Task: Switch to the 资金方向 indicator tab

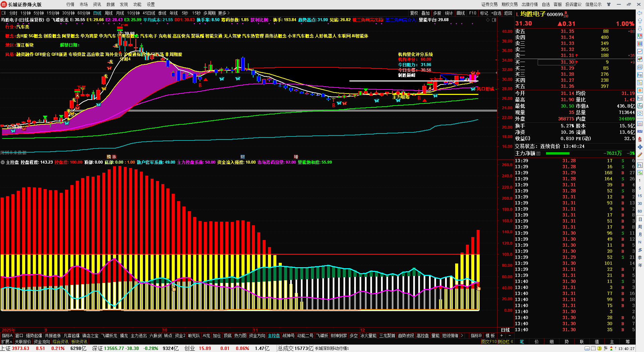Action: coord(257,336)
